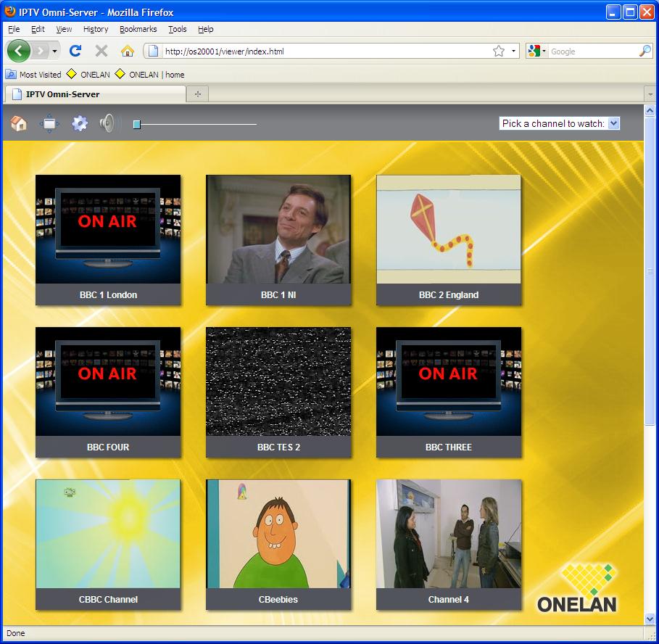Click the Firefox logo in title bar
The height and width of the screenshot is (644, 659).
click(10, 12)
